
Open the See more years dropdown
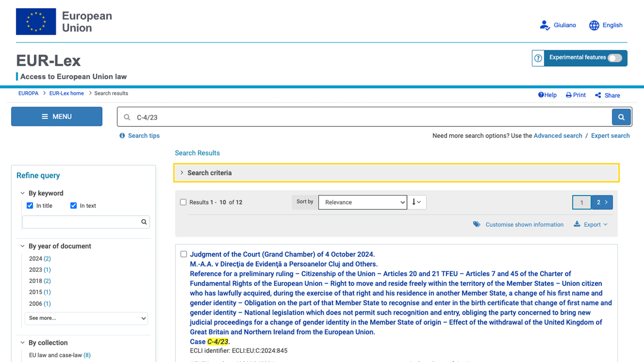[x=86, y=318]
